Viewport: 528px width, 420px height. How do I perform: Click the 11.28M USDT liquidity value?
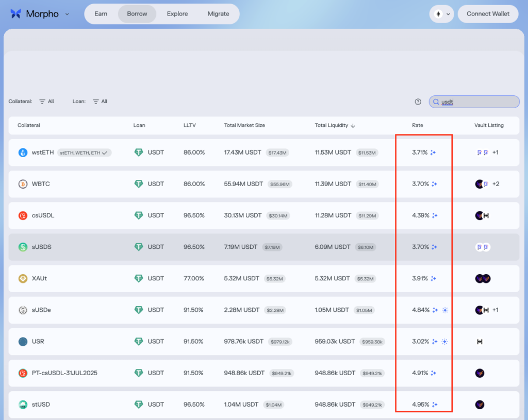(x=333, y=215)
